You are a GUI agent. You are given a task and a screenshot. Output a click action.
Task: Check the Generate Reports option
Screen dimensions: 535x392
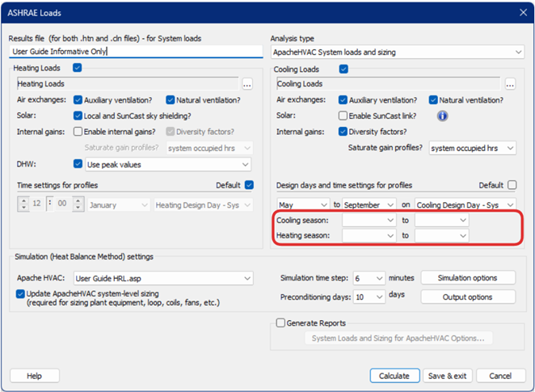pos(280,322)
